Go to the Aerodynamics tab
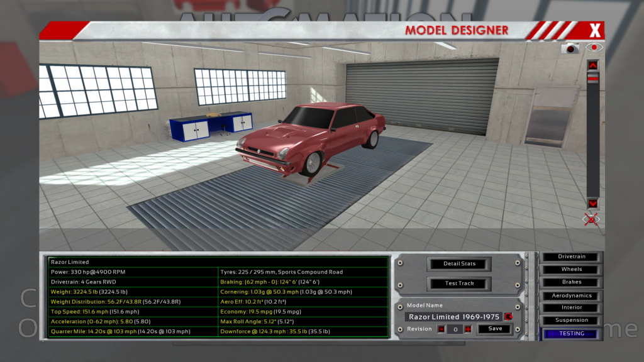This screenshot has width=644, height=362. (571, 295)
